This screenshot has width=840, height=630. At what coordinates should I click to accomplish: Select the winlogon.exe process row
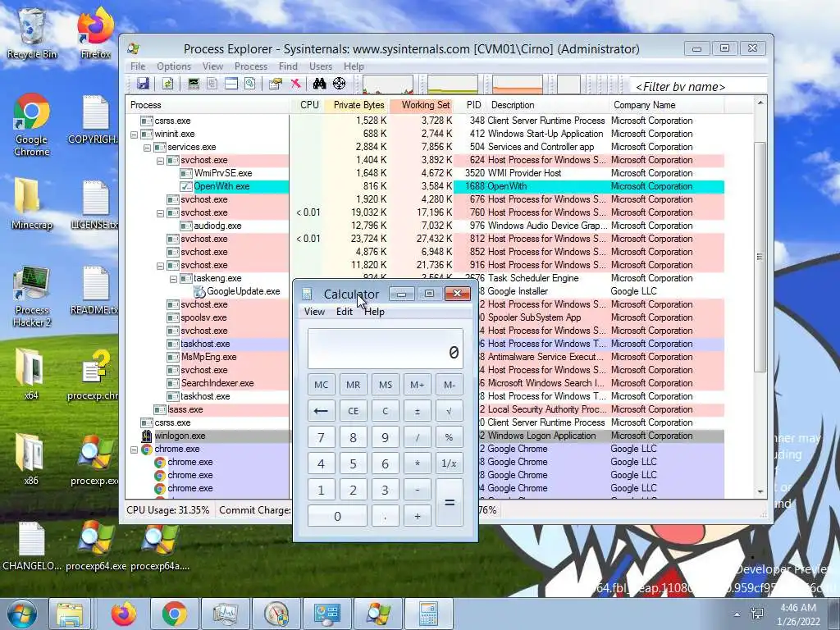tap(426, 436)
